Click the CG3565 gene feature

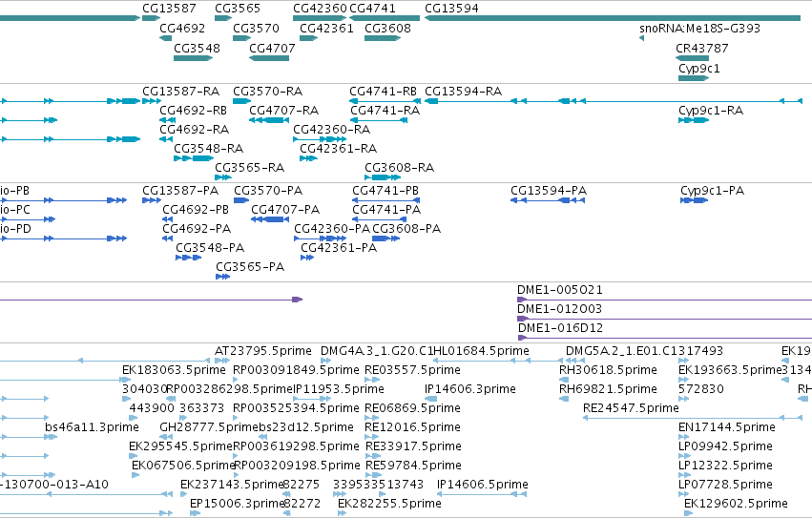(223, 18)
